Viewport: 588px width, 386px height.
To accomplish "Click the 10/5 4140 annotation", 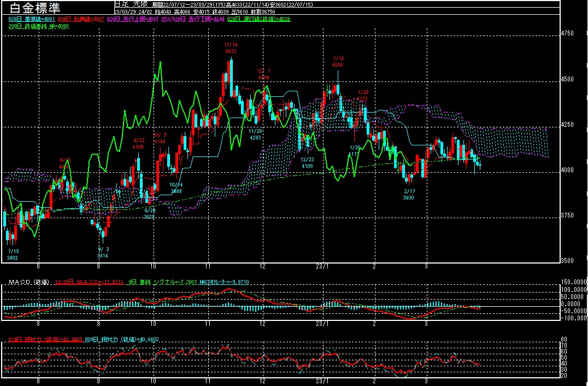I will point(160,138).
